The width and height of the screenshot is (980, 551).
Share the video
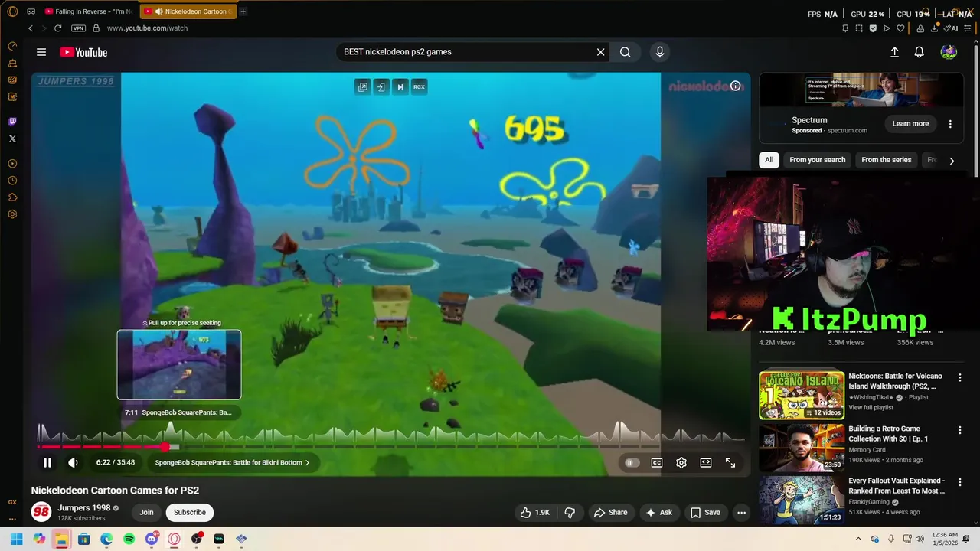pos(611,512)
